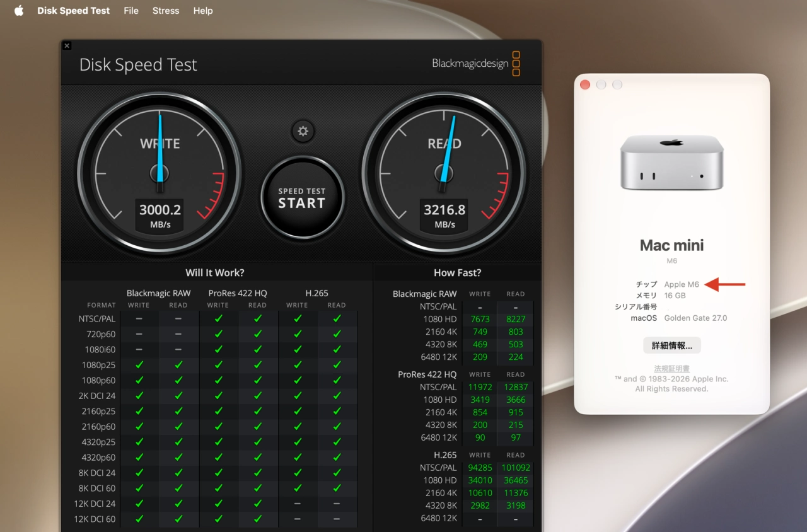The height and width of the screenshot is (532, 807).
Task: Click the Blackmagic RAW heading in How Fast
Action: (424, 294)
